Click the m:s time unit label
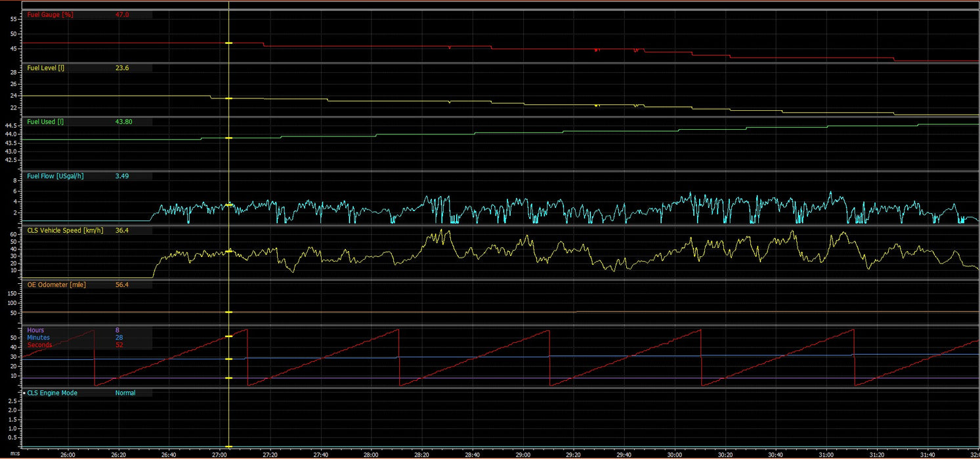 (x=14, y=454)
